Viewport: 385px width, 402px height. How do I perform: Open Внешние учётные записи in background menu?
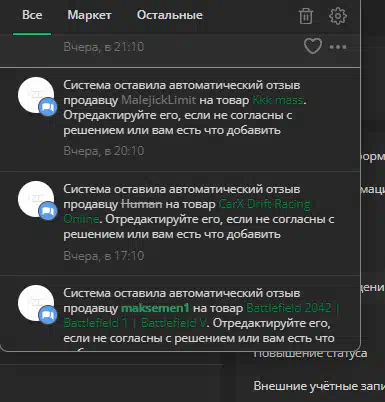click(319, 386)
